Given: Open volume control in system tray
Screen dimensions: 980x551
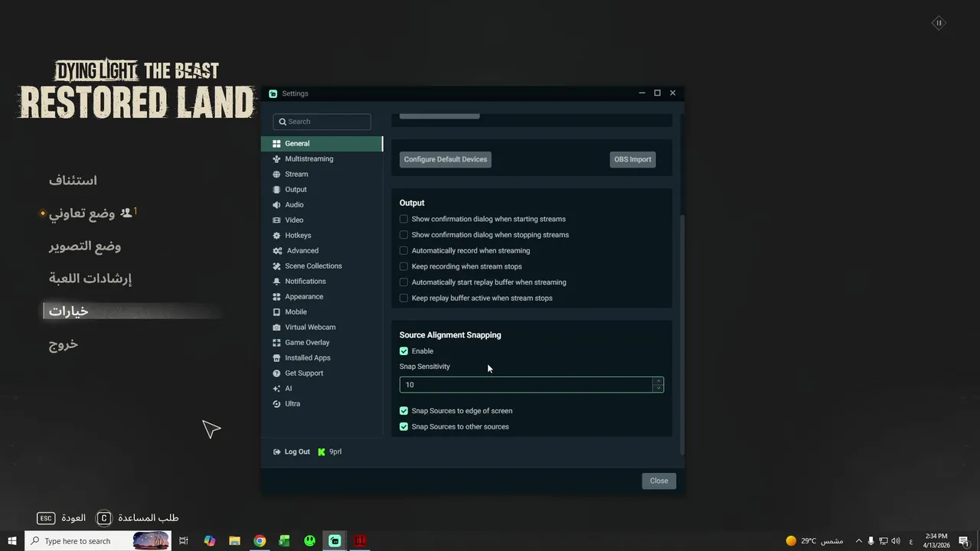Looking at the screenshot, I should (896, 541).
